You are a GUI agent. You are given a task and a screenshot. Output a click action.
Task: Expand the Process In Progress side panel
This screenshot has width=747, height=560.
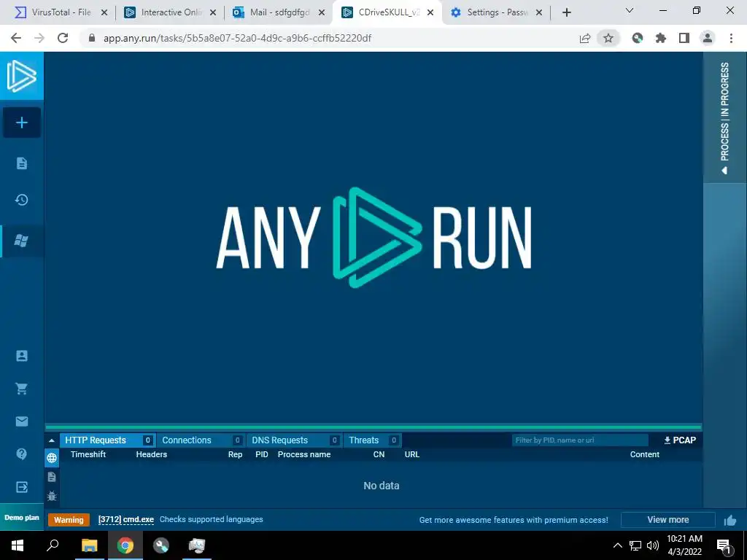[724, 117]
